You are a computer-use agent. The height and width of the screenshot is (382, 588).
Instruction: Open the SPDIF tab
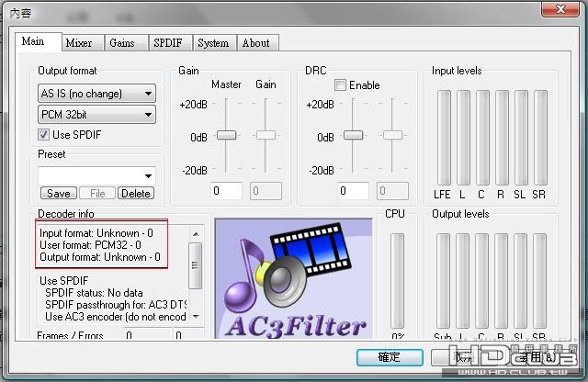click(170, 43)
